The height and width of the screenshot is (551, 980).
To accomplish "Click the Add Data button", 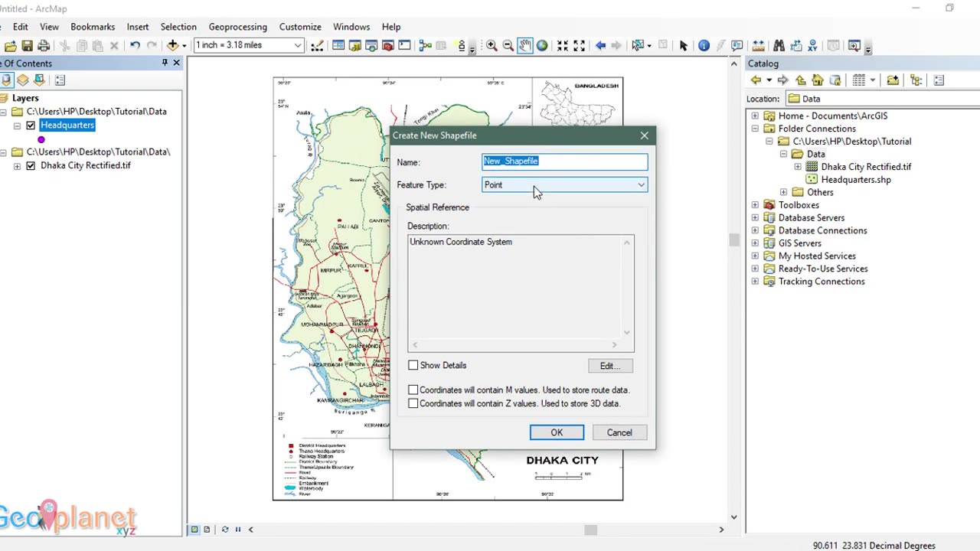I will coord(173,46).
